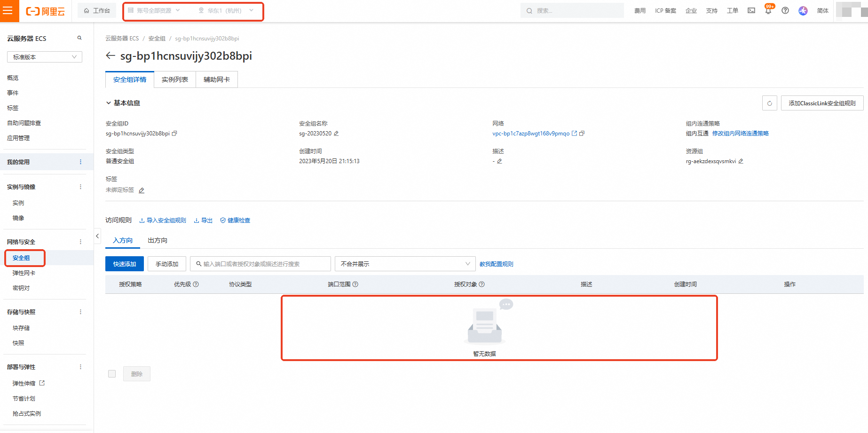Viewport: 868px width, 433px height.
Task: Go to 安全组 in the sidebar
Action: pos(21,258)
